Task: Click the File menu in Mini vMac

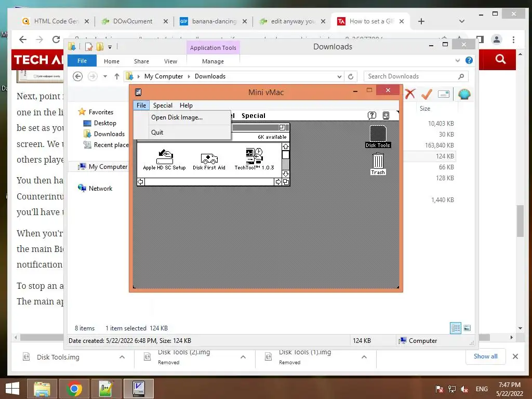Action: pyautogui.click(x=141, y=105)
